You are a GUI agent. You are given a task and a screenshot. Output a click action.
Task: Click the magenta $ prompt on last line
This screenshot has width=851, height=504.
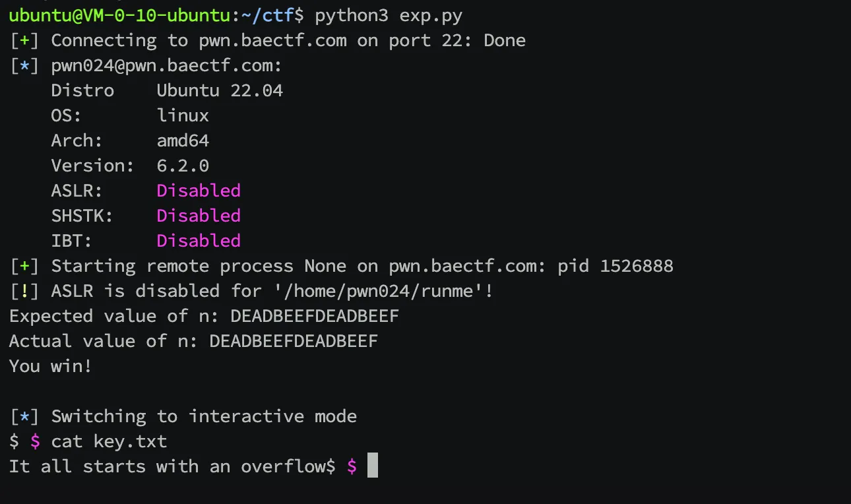(x=352, y=466)
